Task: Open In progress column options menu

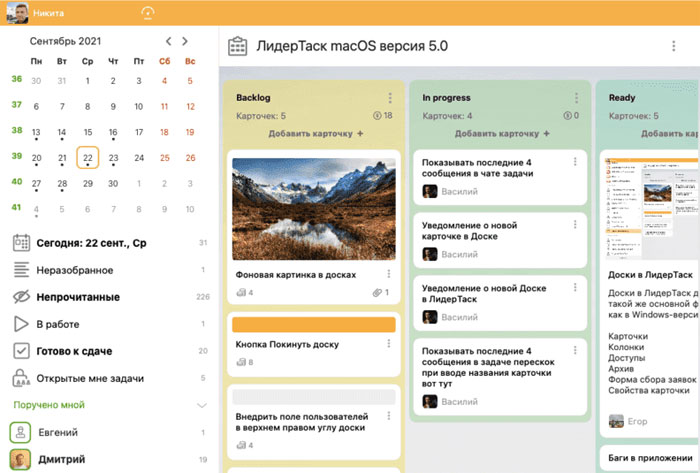Action: coord(576,98)
